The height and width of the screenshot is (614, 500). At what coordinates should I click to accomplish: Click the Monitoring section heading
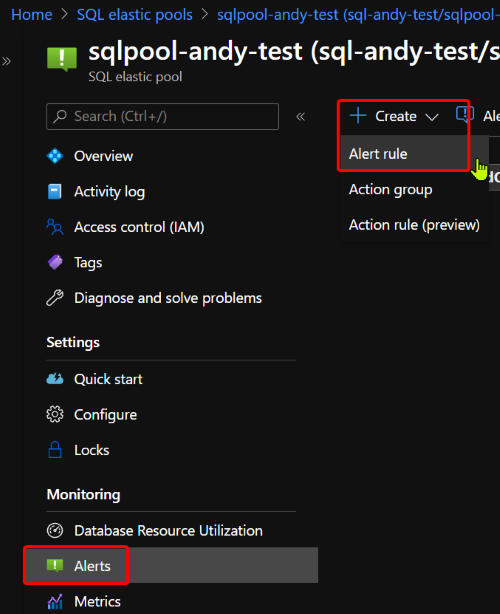pos(83,495)
